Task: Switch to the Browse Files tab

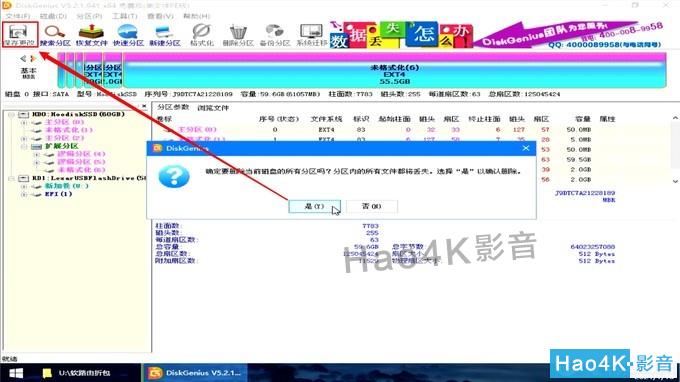Action: pyautogui.click(x=213, y=108)
